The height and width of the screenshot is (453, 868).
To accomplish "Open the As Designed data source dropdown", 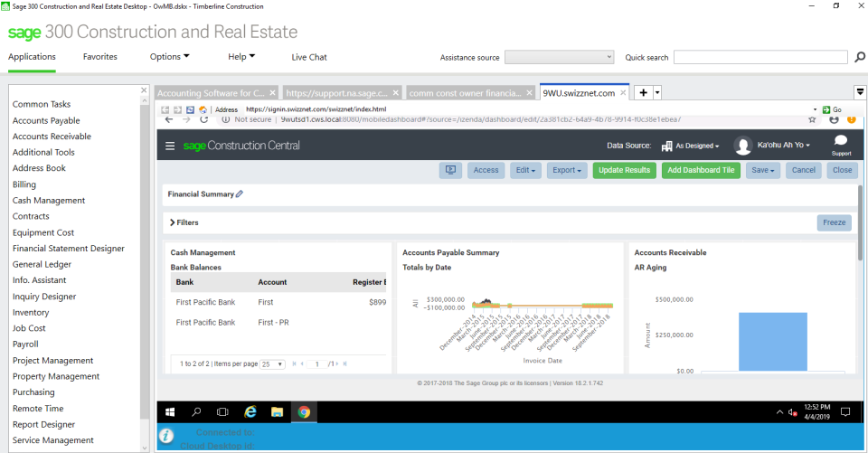I will point(697,146).
